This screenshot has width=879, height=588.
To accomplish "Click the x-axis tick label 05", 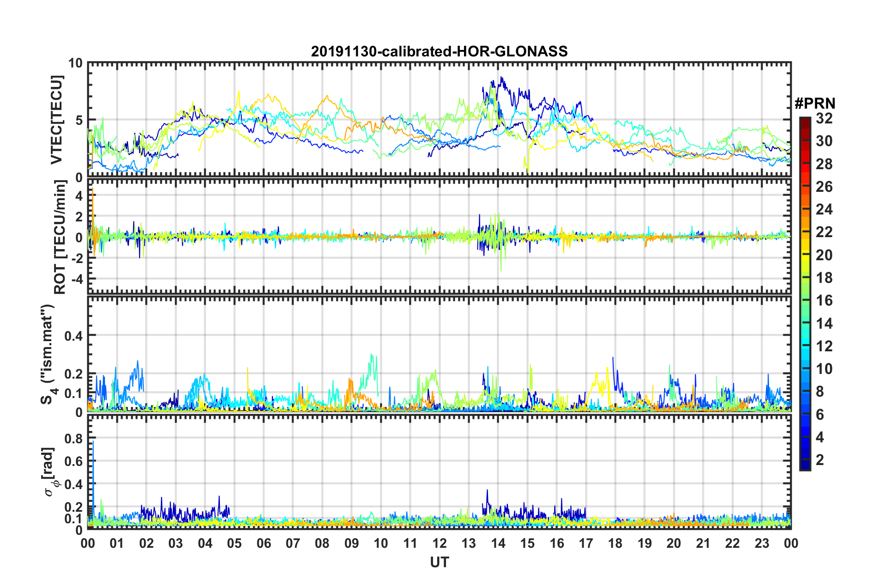I will pos(234,543).
